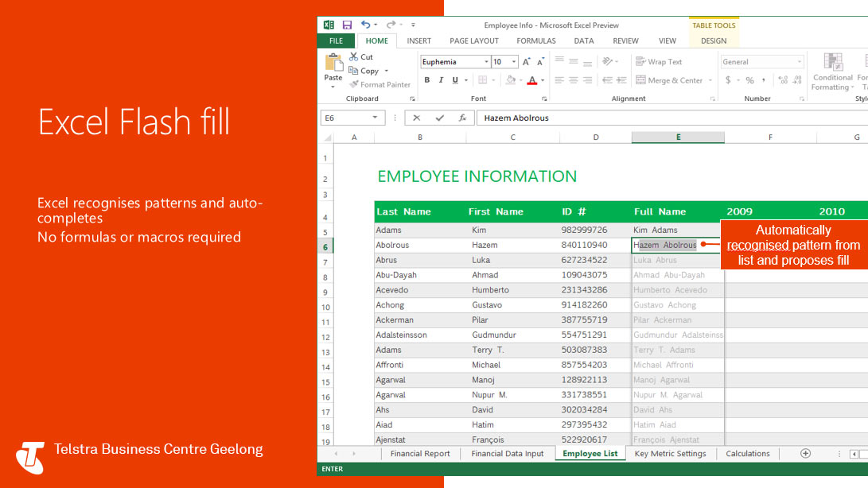This screenshot has width=868, height=488.
Task: Click the Fill Color paint bucket
Action: click(x=511, y=80)
